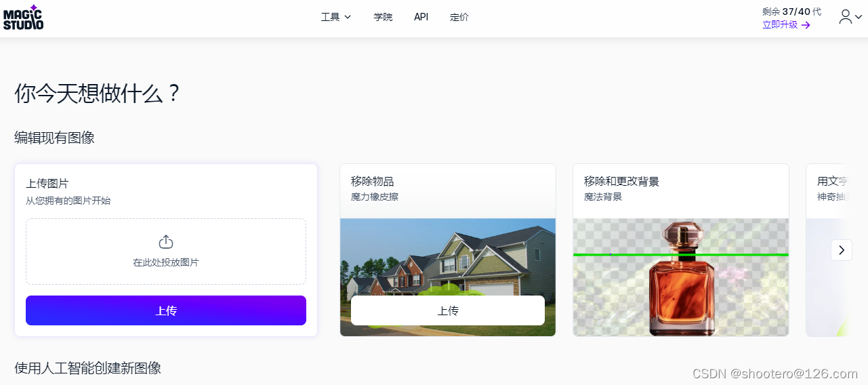Click the 剩余 37/40 代 credits text

791,12
